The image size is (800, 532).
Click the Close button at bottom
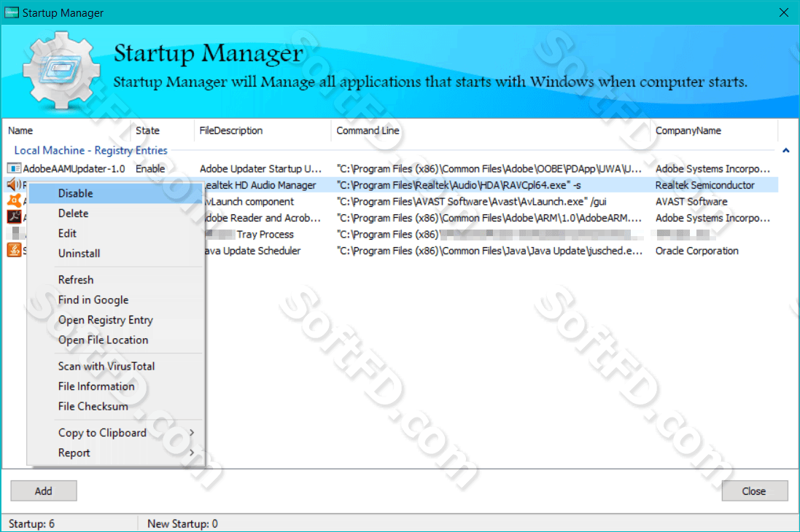[754, 490]
